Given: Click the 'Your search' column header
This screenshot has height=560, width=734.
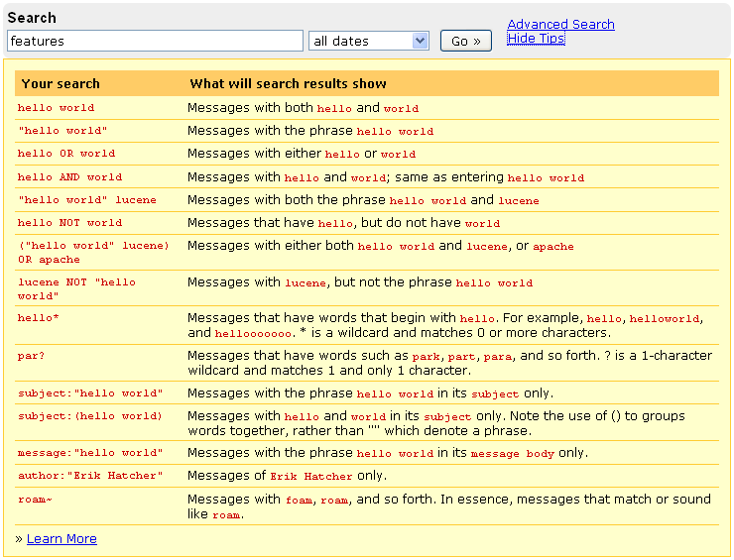Looking at the screenshot, I should click(x=61, y=83).
